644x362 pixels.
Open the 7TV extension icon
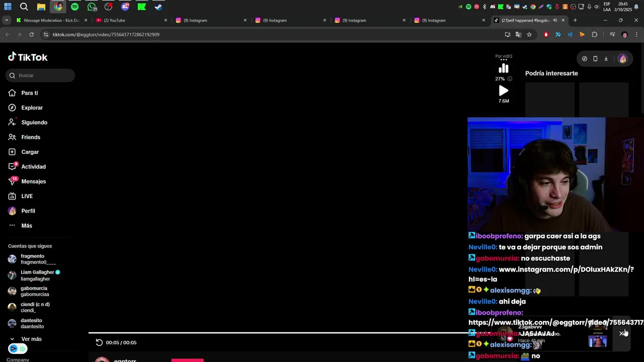pyautogui.click(x=558, y=35)
